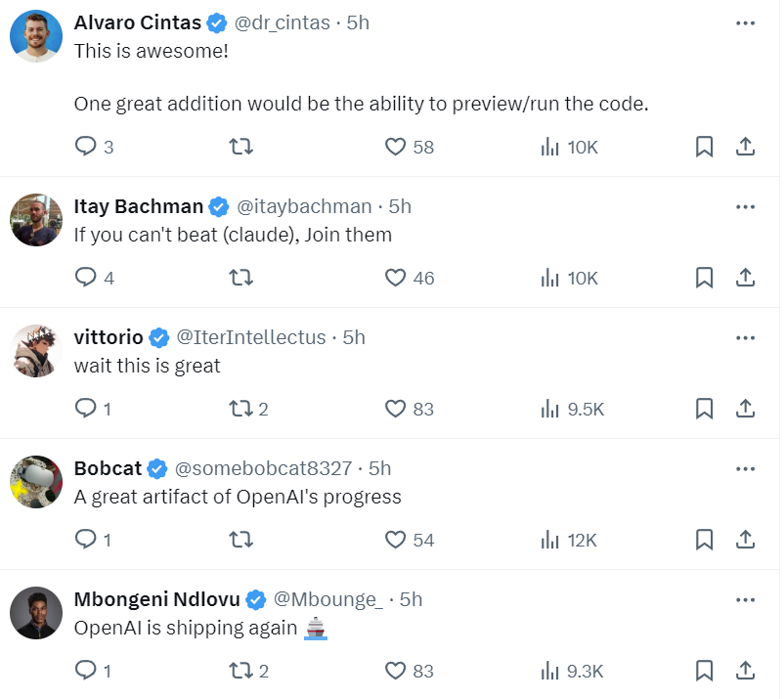Image resolution: width=784 pixels, height=699 pixels.
Task: Open the more menu on Alvaro Cintas's tweet
Action: tap(745, 23)
